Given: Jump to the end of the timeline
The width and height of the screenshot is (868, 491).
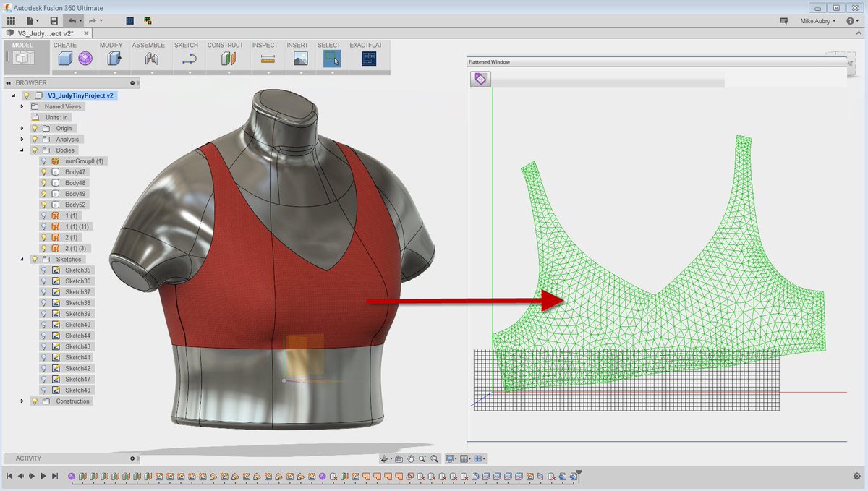Looking at the screenshot, I should coord(55,476).
